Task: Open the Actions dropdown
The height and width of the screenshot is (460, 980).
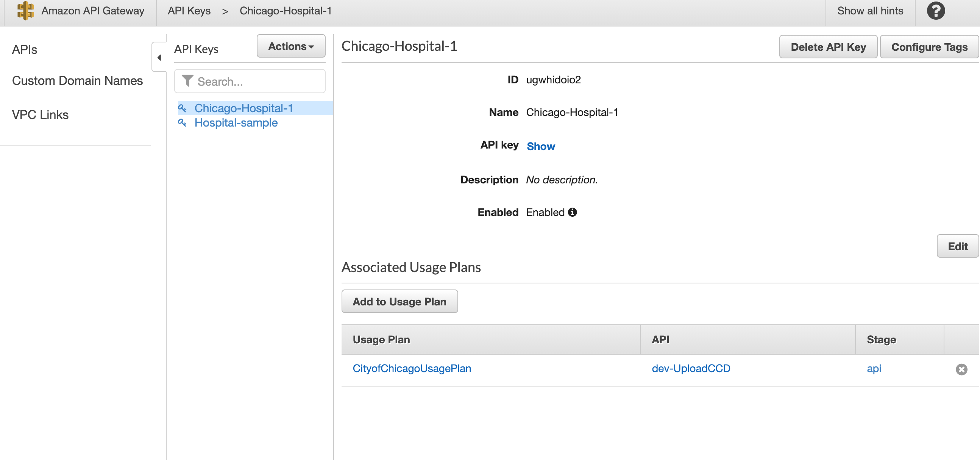Action: click(291, 46)
